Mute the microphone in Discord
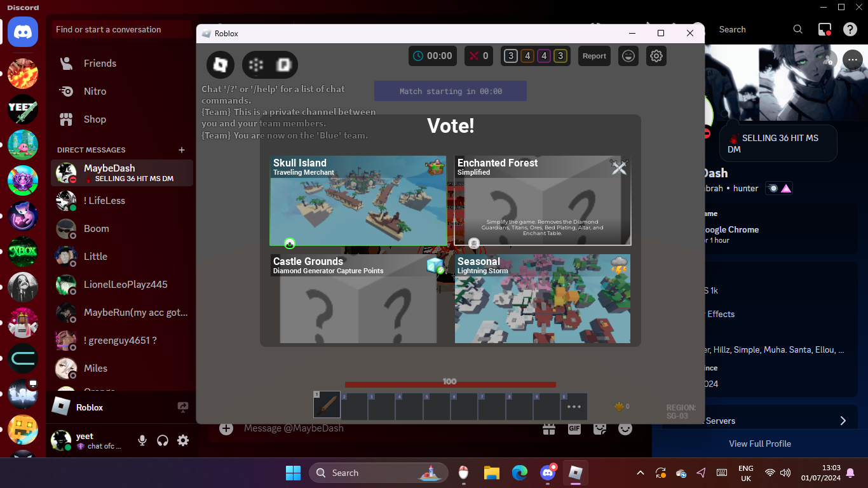868x488 pixels. tap(142, 440)
